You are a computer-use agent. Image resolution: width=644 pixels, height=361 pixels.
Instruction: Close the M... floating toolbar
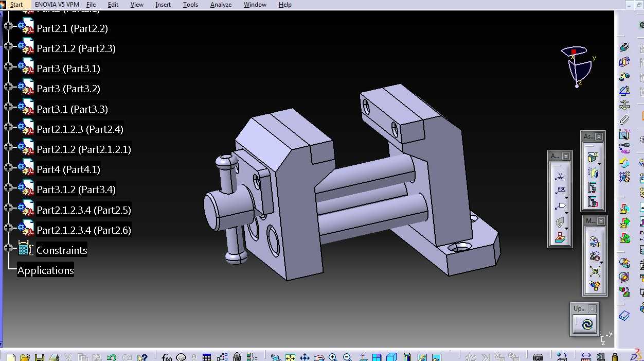[x=602, y=221]
